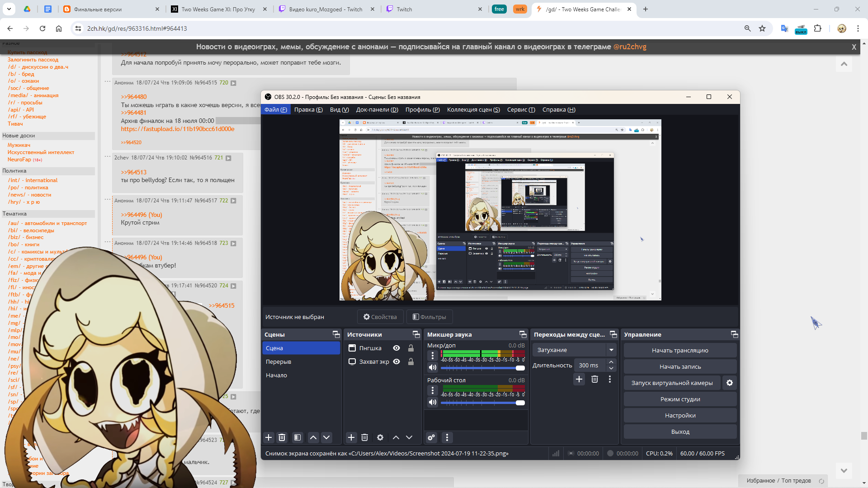Open audio mixer bottom three-dot menu
The height and width of the screenshot is (488, 868).
(447, 437)
